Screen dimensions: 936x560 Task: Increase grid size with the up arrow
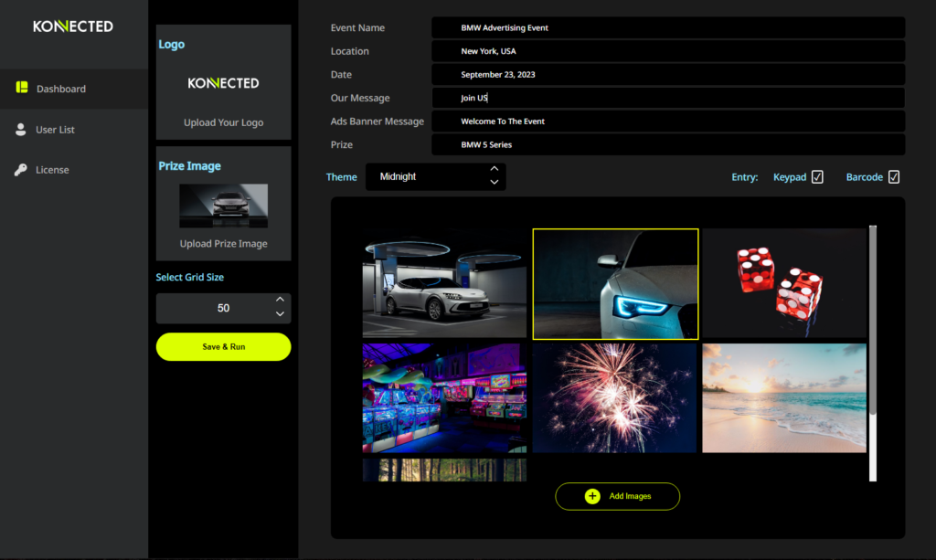(x=280, y=300)
